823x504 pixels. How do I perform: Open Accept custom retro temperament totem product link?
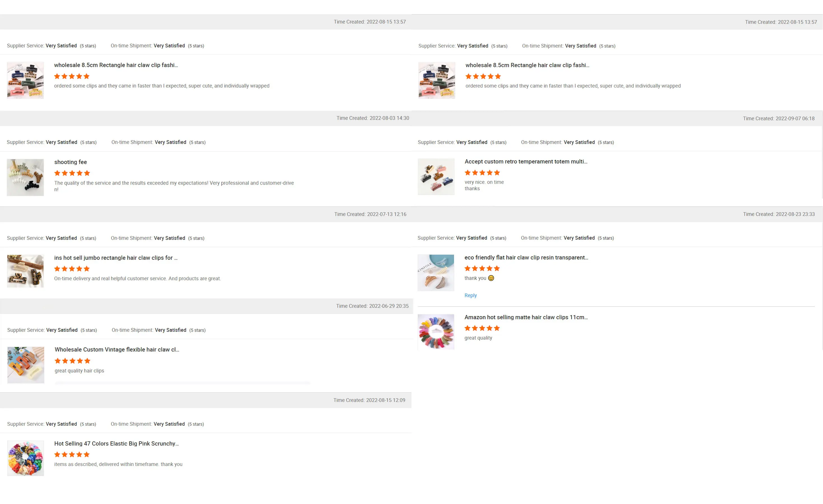tap(526, 162)
